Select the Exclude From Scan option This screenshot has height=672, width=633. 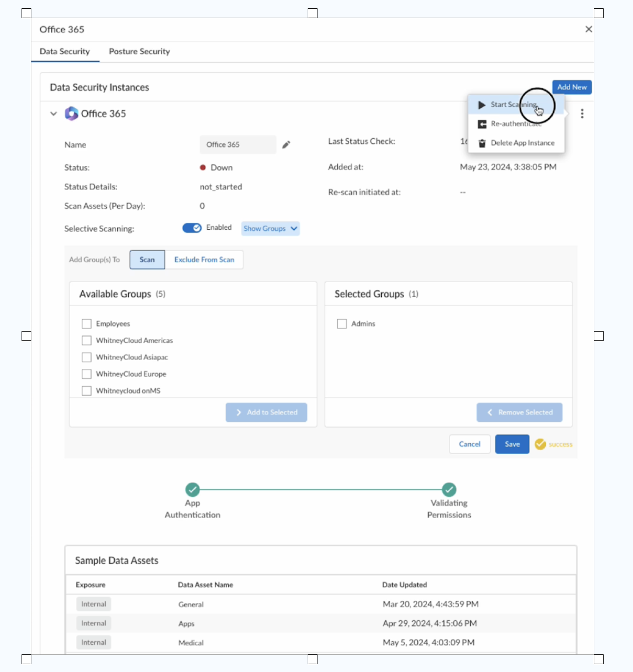click(x=204, y=260)
